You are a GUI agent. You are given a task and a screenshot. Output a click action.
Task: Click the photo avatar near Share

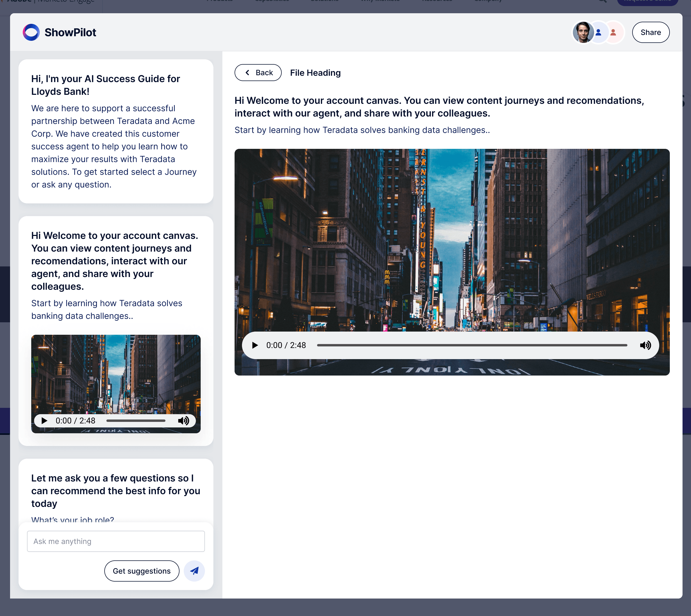tap(583, 32)
